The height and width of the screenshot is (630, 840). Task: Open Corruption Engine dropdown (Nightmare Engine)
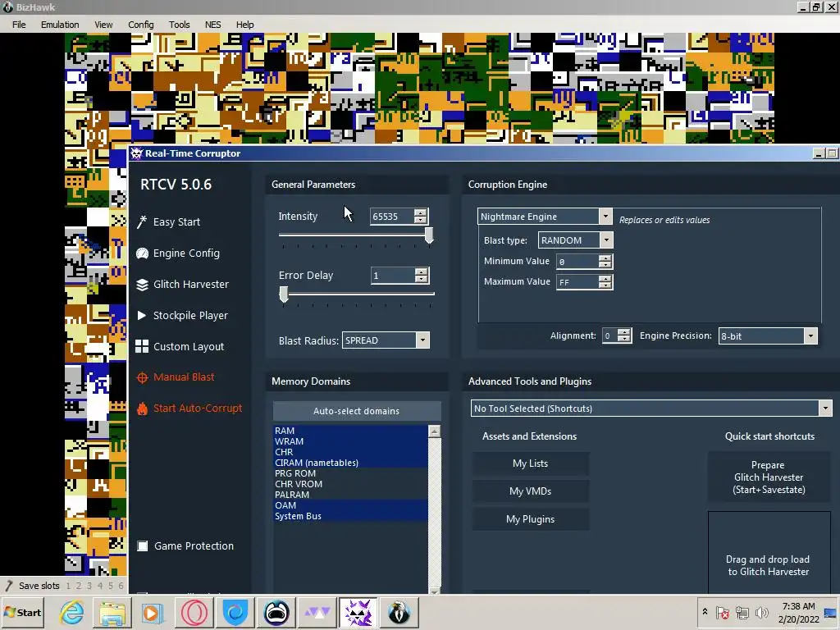605,217
